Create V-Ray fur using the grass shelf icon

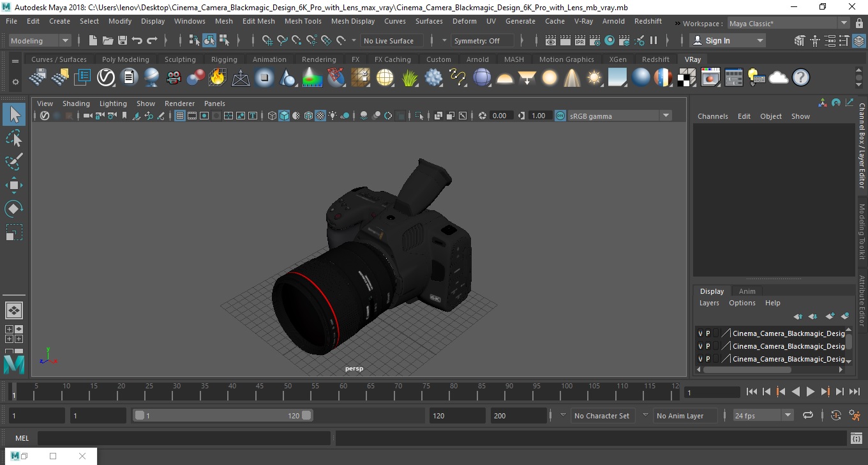pos(409,78)
